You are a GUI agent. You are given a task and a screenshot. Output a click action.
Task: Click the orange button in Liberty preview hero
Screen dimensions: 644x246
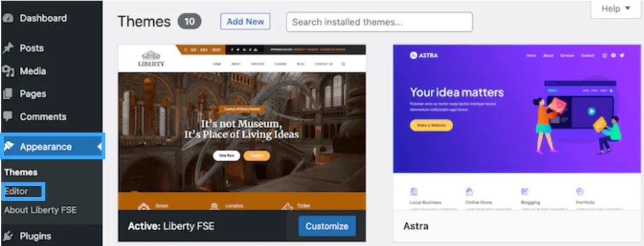[257, 156]
